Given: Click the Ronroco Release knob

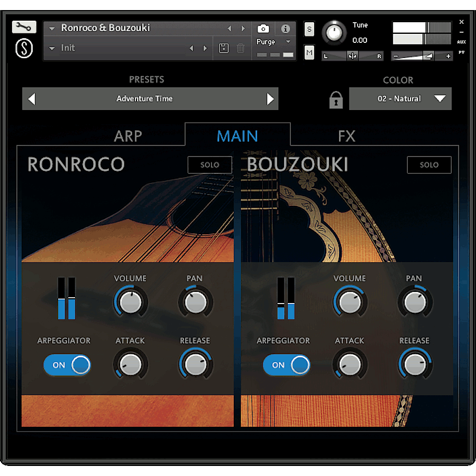Looking at the screenshot, I should (x=196, y=364).
